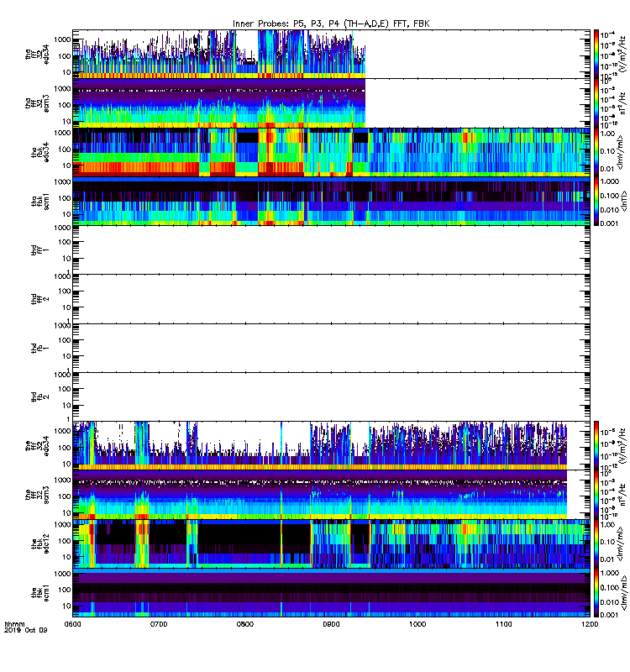630x672 pixels.
Task: Click the 'hhmm' axis units label
Action: click(x=15, y=624)
